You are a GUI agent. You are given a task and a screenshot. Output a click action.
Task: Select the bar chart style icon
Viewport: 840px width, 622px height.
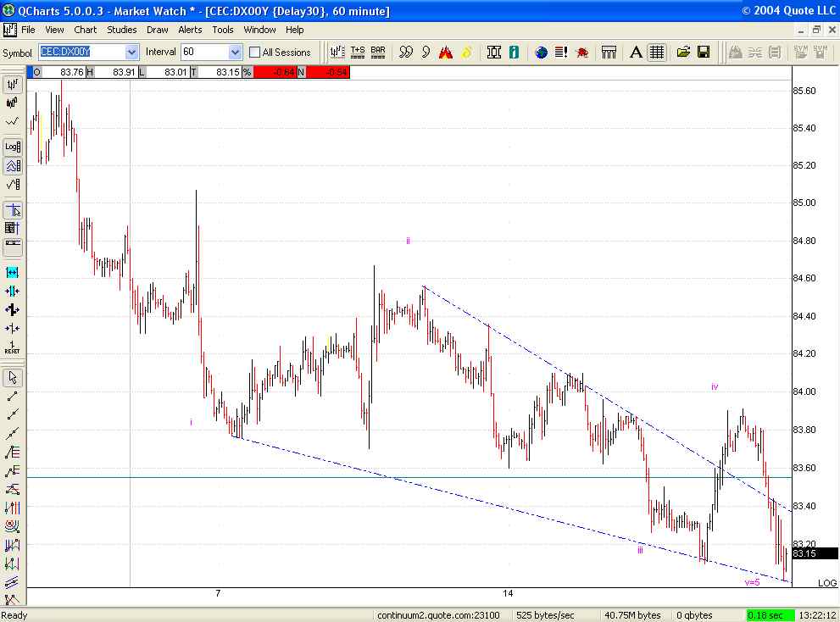click(12, 84)
